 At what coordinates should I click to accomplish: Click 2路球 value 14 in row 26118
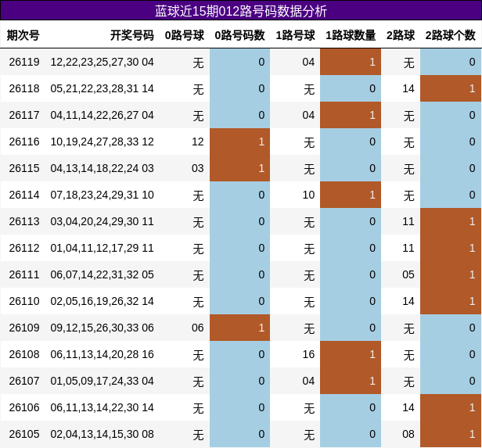[408, 89]
